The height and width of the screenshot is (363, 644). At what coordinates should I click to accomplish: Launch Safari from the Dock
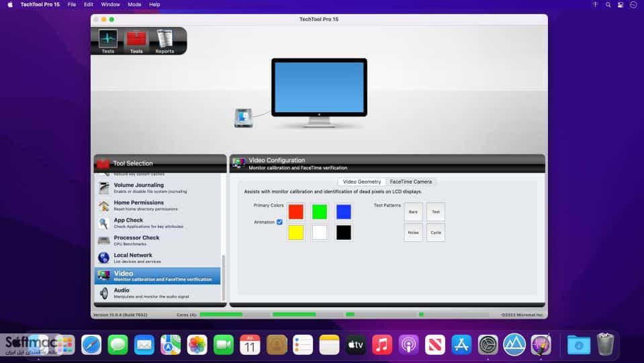91,344
